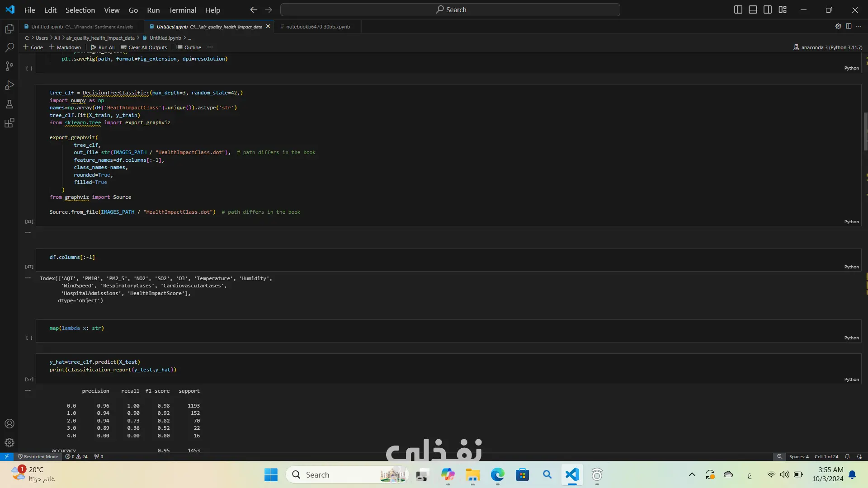Open the Search view in activity bar
Image resolution: width=868 pixels, height=488 pixels.
point(9,47)
